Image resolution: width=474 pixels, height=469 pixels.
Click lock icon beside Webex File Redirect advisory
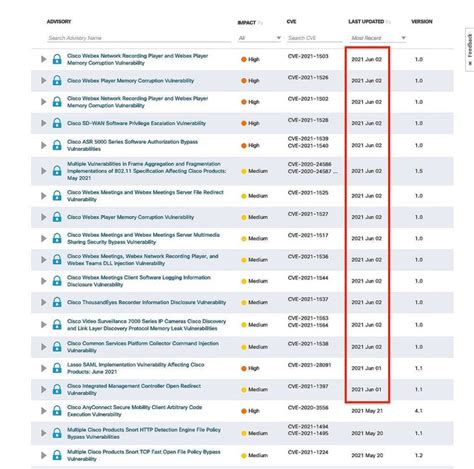(x=57, y=196)
